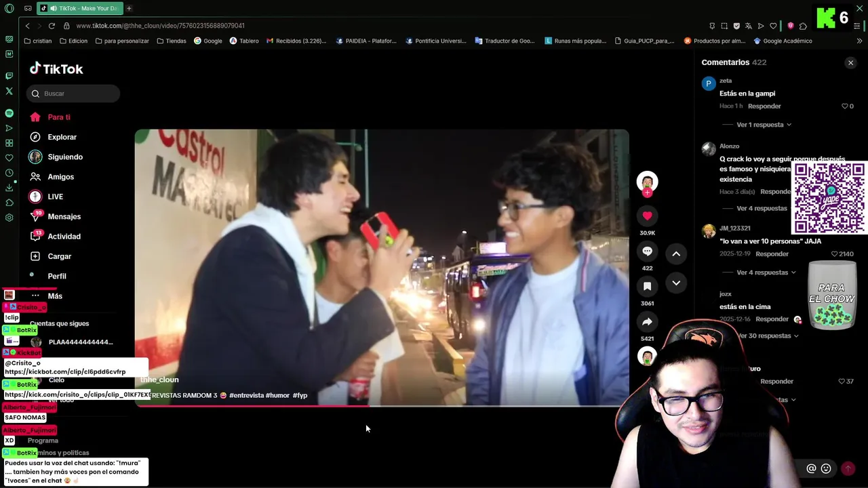This screenshot has width=868, height=488.
Task: Open the Siguiendo feed
Action: click(56, 157)
